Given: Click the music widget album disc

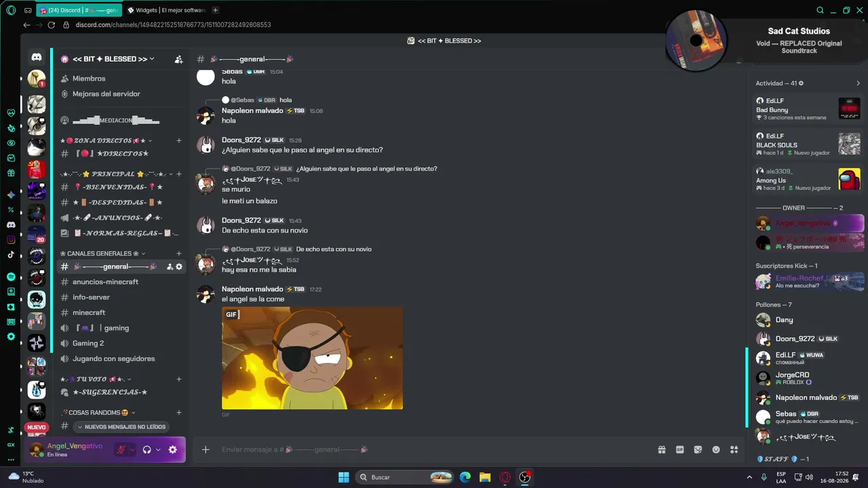Looking at the screenshot, I should [x=696, y=41].
